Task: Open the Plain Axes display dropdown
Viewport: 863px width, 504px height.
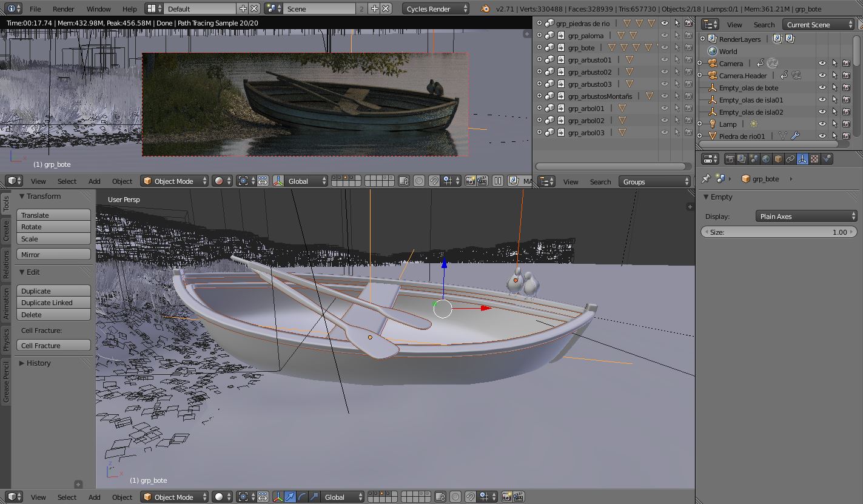Action: point(806,217)
